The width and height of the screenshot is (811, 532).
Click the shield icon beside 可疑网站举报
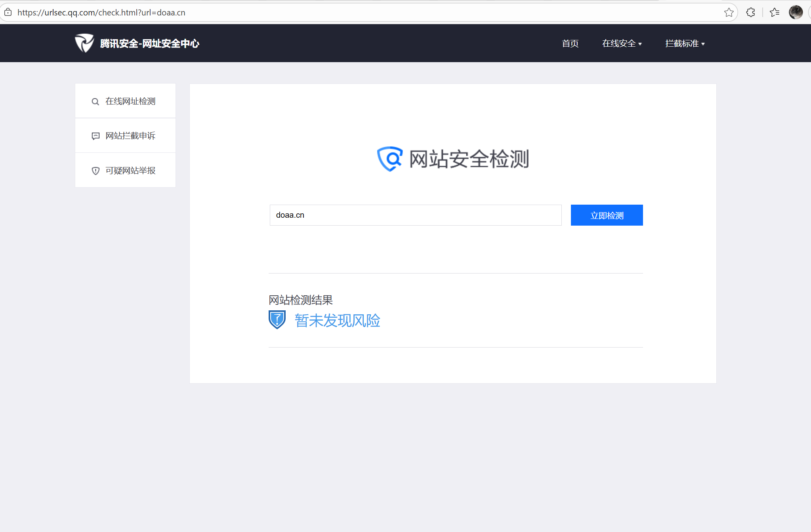pos(95,171)
